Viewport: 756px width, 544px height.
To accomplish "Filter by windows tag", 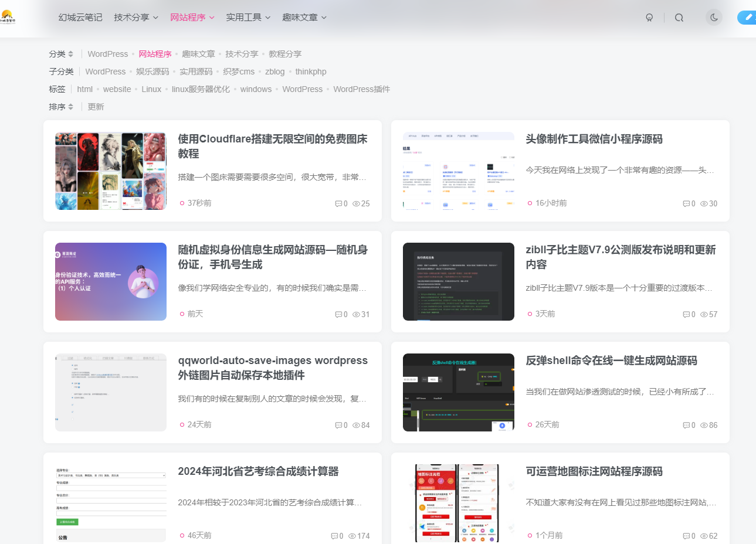I will tap(256, 89).
